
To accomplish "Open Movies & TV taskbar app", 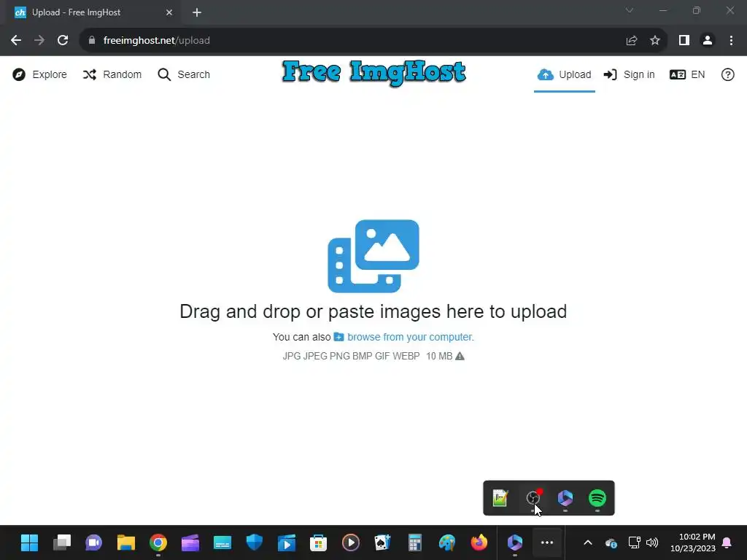I will tap(286, 542).
